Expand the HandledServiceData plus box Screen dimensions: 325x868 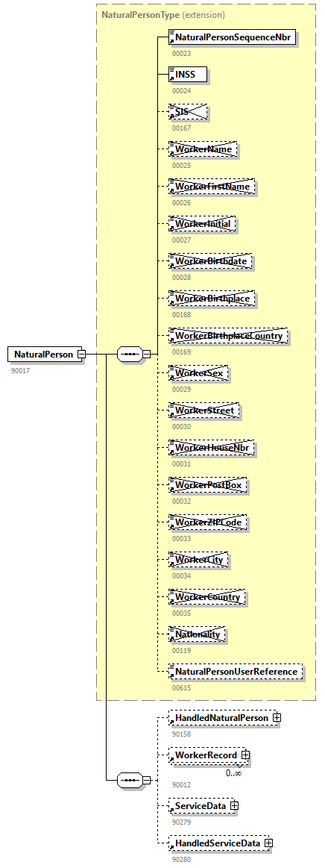coord(268,843)
